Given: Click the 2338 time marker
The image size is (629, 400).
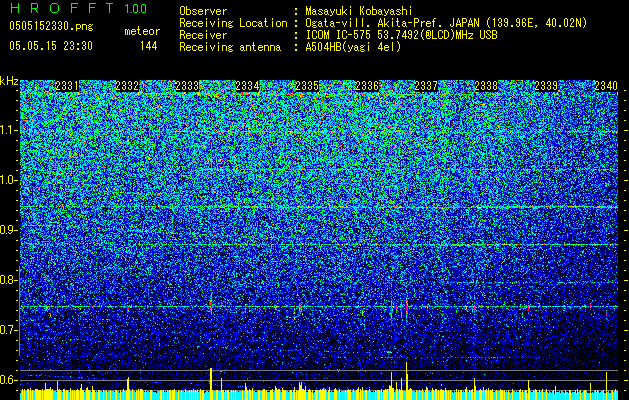Looking at the screenshot, I should pyautogui.click(x=486, y=86).
